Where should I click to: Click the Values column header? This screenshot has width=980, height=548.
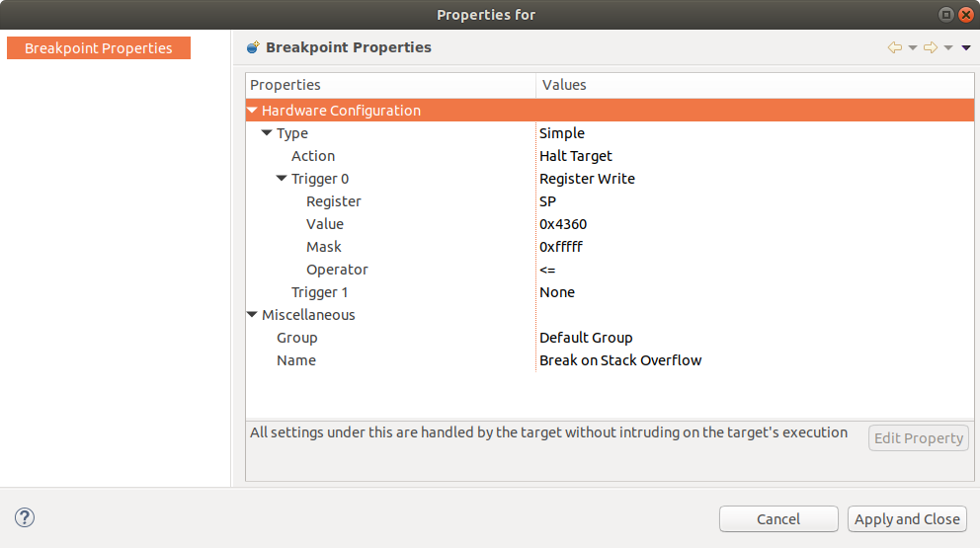point(564,85)
